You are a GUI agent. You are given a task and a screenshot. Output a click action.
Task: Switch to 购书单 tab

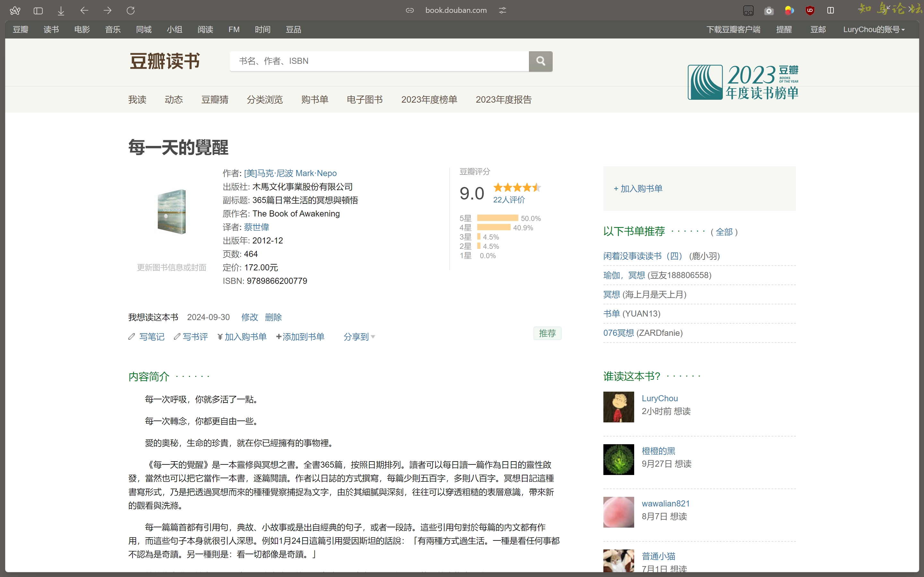click(x=315, y=100)
